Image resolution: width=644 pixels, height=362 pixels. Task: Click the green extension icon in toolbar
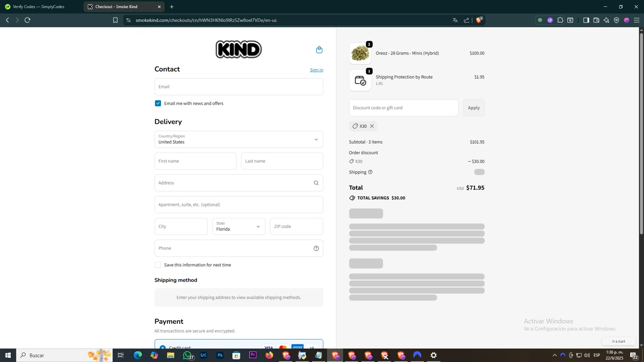point(540,20)
